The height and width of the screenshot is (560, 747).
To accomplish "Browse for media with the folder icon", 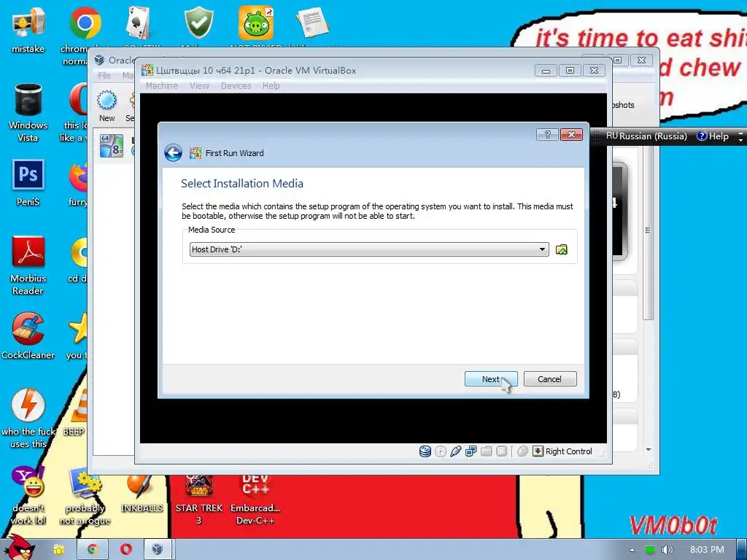I will [562, 249].
